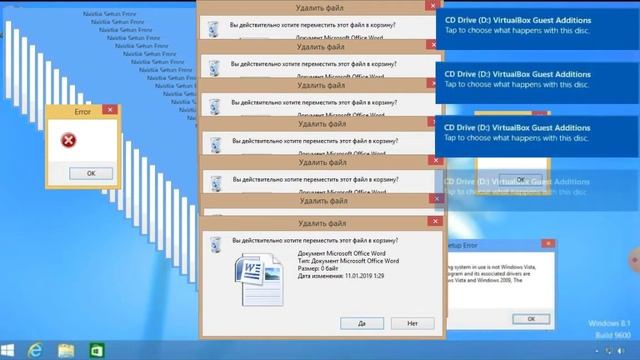The image size is (640, 360).
Task: Tap the top CD Drive (D:) notification
Action: [537, 29]
